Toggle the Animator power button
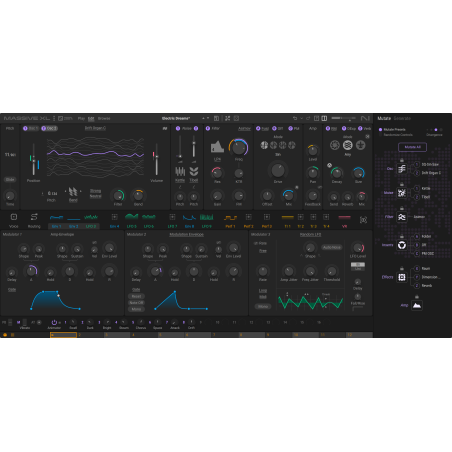 tap(54, 322)
